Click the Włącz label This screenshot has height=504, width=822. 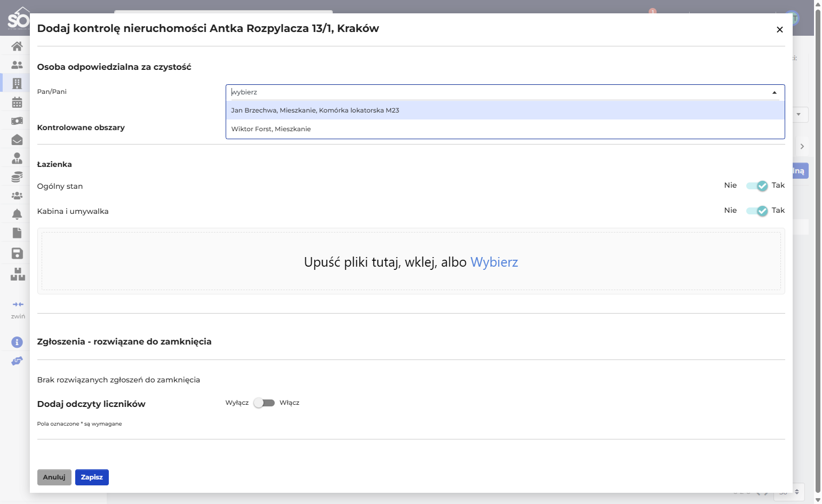pos(289,403)
